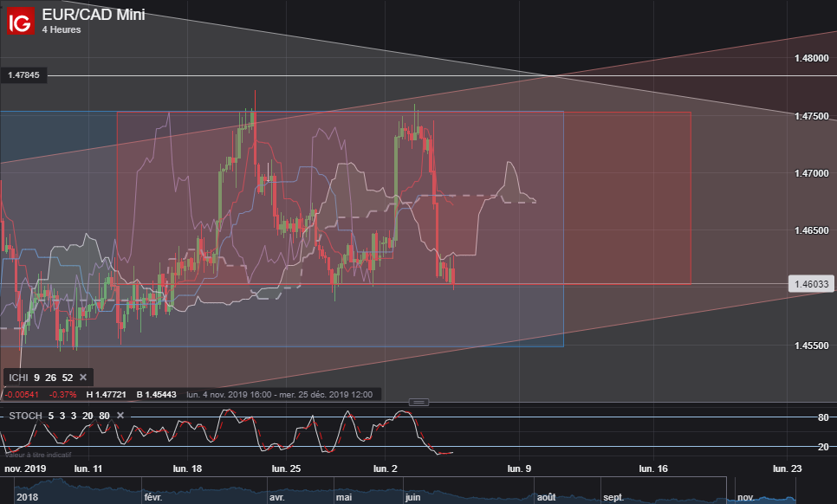The height and width of the screenshot is (504, 837).
Task: Click the B 1.45443 low value
Action: pyautogui.click(x=157, y=395)
